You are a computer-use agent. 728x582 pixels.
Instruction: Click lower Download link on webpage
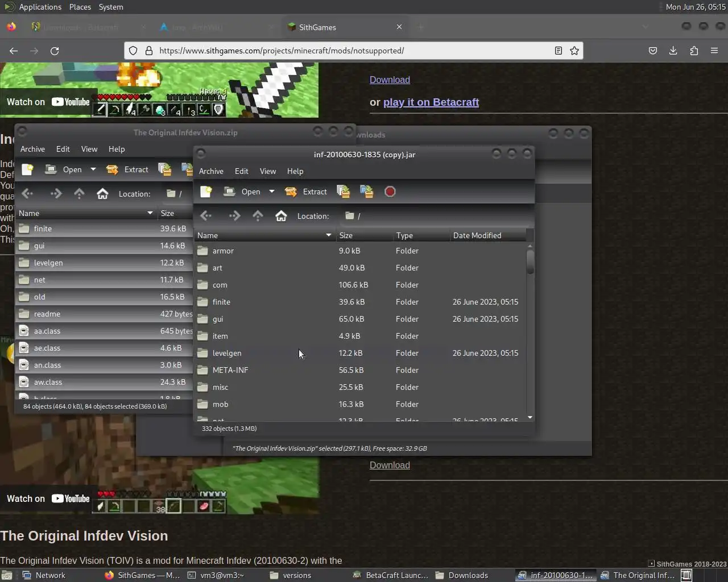point(390,465)
